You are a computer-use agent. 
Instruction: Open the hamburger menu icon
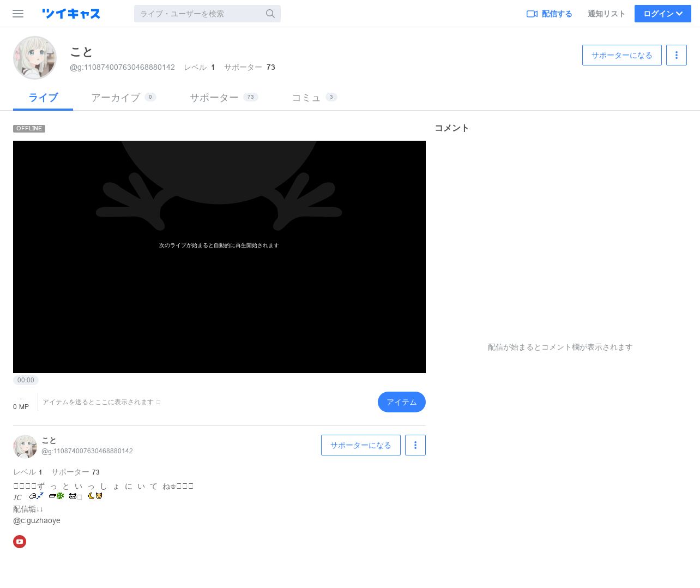click(18, 14)
